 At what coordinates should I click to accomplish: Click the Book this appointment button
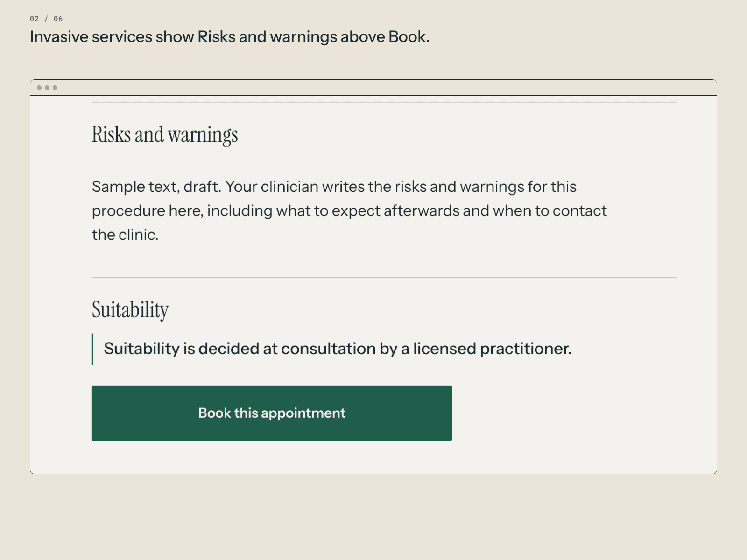272,413
